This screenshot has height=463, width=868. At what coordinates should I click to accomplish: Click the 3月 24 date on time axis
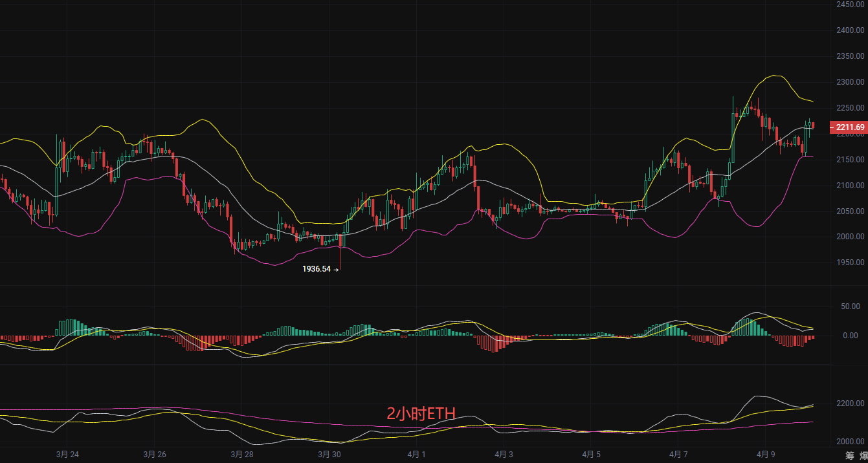(67, 454)
